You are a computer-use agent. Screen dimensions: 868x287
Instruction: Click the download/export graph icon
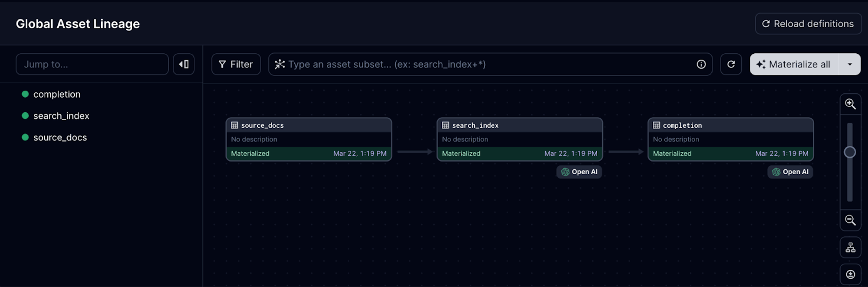850,274
